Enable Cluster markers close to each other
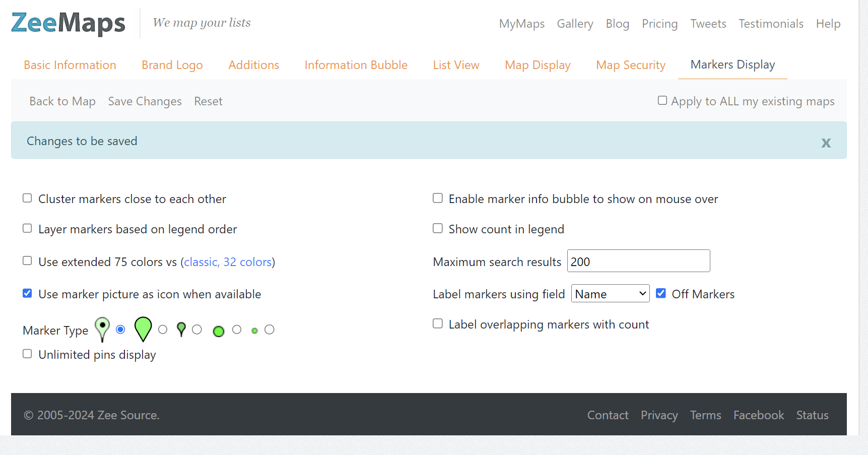This screenshot has width=868, height=455. pos(27,198)
